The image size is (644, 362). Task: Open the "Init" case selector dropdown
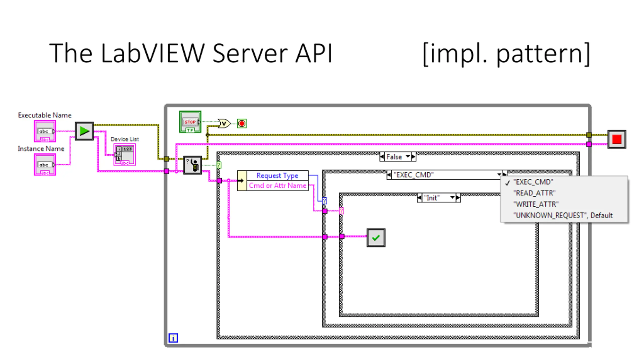452,198
